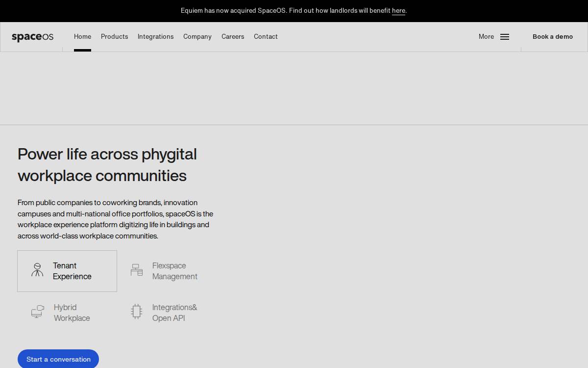Viewport: 588px width, 368px height.
Task: Click the "Power life across phygital" headline
Action: pos(107,154)
